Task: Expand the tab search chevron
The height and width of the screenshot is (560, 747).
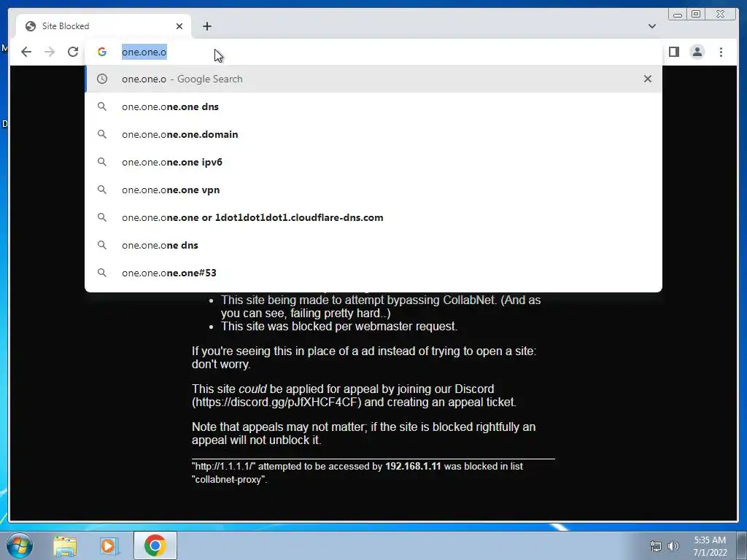Action: click(x=651, y=26)
